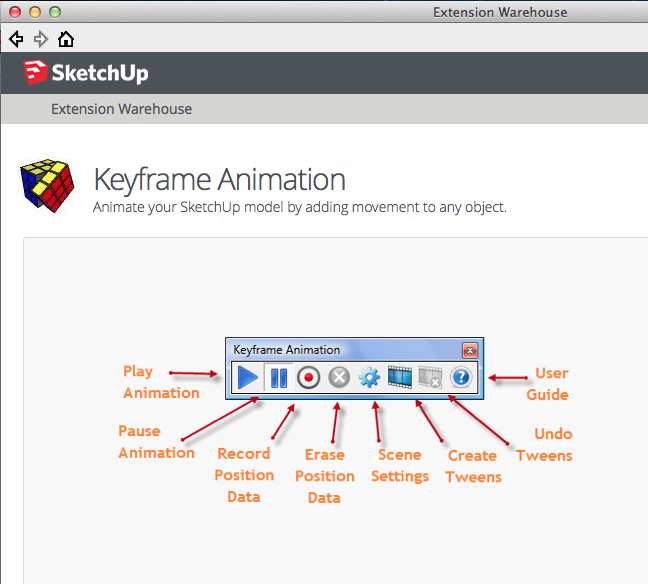Screen dimensions: 648x584
Task: Click the Play Animation triangle
Action: (248, 377)
